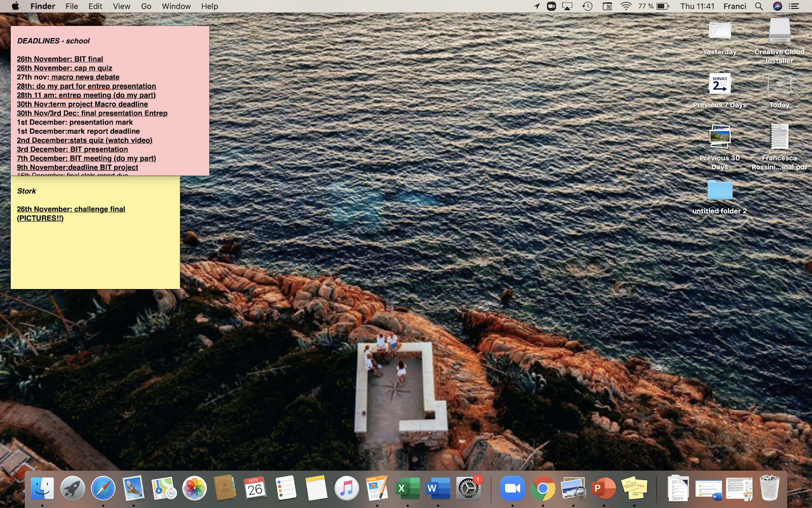Open Maps from the Dock
This screenshot has height=508, width=812.
(x=164, y=489)
